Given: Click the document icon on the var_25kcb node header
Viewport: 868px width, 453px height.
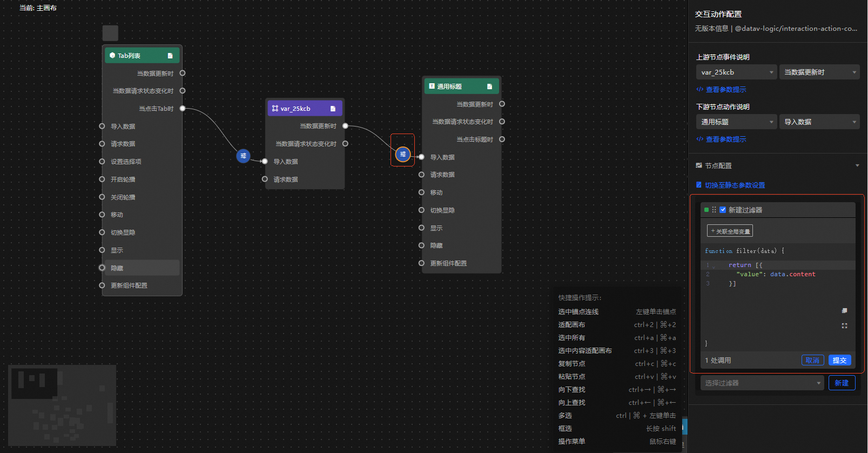Looking at the screenshot, I should (333, 109).
